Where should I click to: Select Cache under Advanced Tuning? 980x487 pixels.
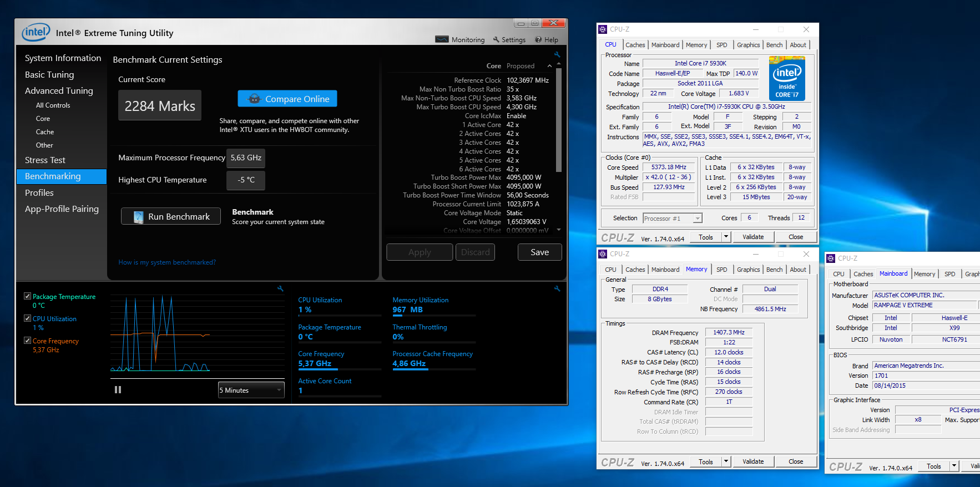click(45, 132)
